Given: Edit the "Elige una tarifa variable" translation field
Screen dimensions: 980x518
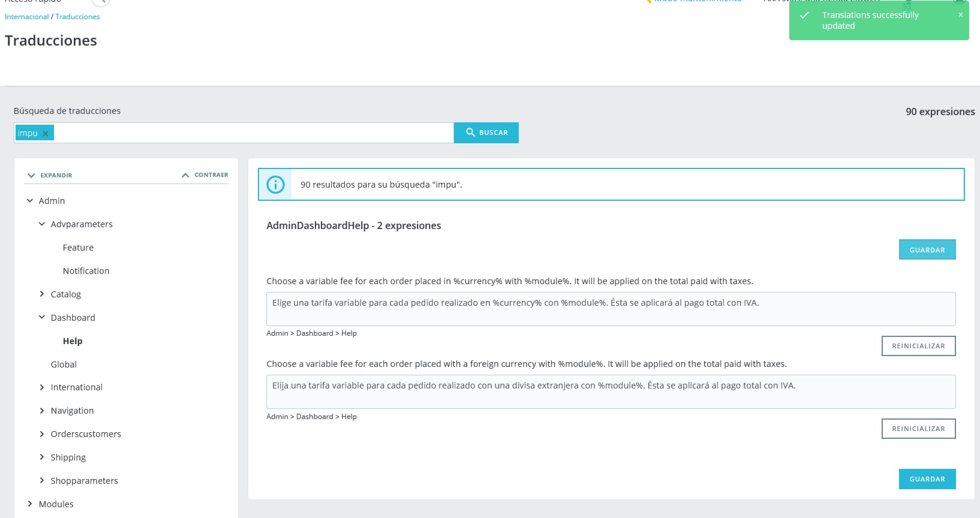Looking at the screenshot, I should [x=611, y=309].
